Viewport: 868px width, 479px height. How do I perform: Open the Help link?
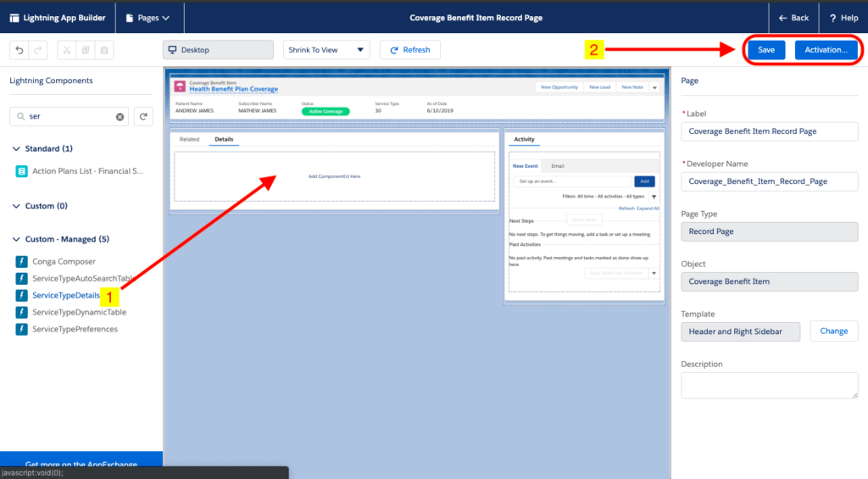click(x=843, y=18)
